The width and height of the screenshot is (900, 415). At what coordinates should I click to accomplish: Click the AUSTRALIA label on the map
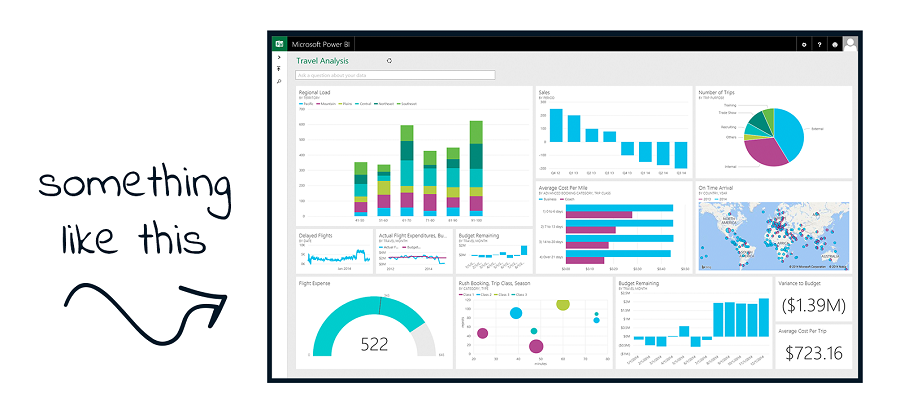[831, 255]
